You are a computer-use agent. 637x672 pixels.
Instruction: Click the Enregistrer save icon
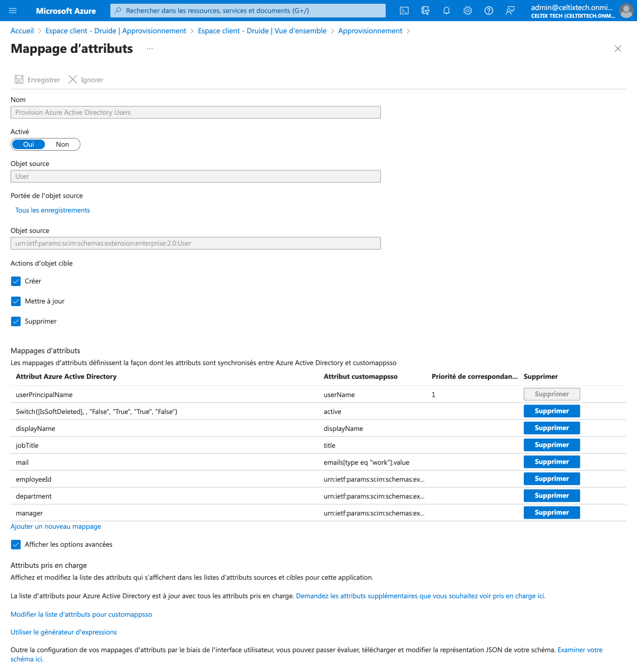19,79
